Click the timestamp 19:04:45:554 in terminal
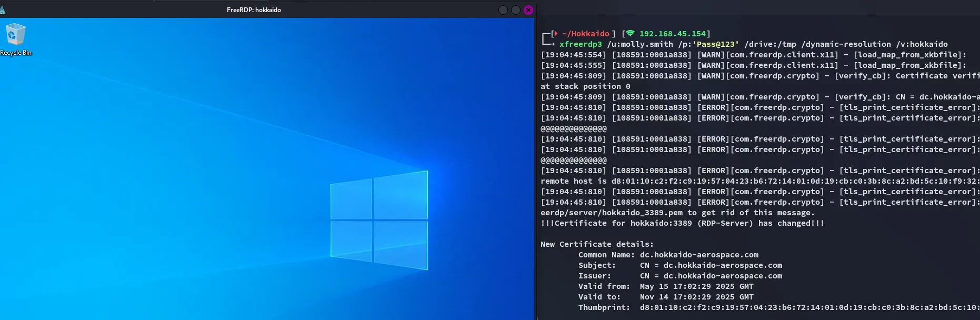980x320 pixels. pos(574,55)
